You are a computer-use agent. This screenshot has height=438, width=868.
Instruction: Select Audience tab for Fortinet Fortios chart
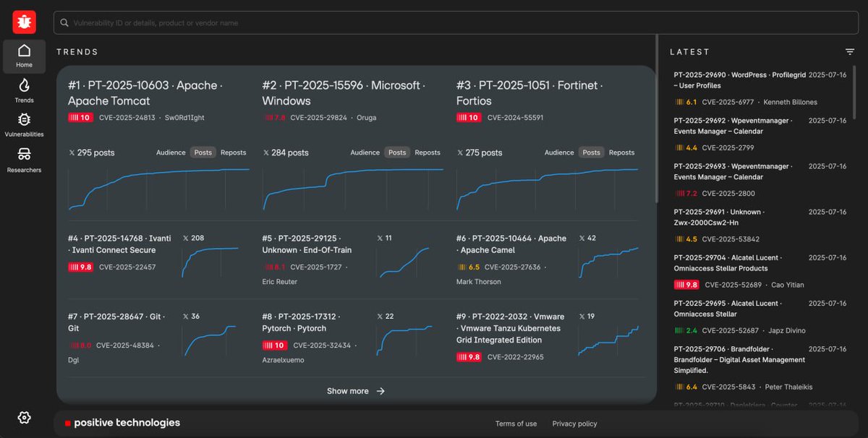[x=559, y=153]
